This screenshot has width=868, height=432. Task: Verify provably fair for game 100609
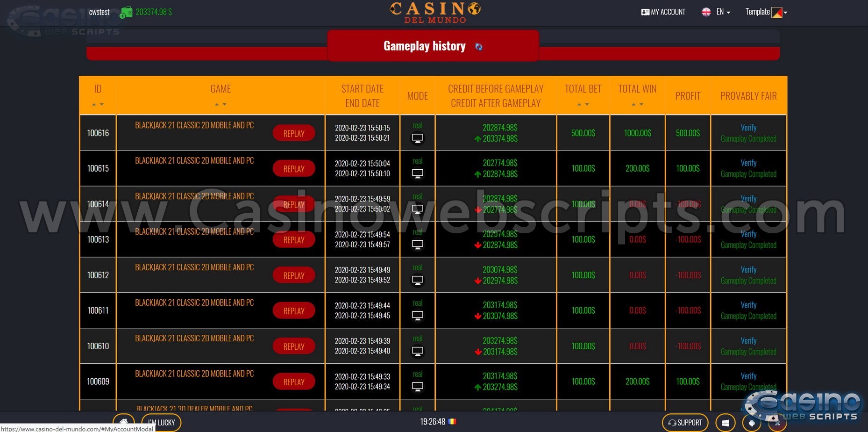748,376
